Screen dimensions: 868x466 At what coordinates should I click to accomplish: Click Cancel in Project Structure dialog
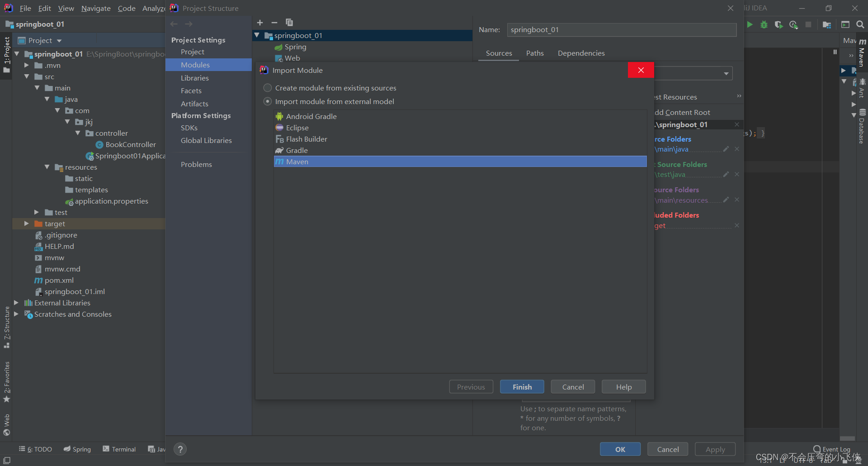tap(668, 449)
